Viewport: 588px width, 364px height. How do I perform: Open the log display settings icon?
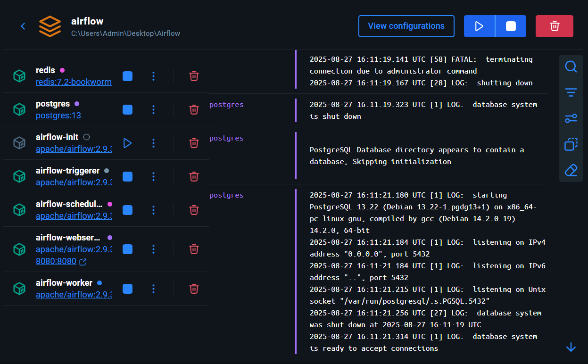coord(571,118)
